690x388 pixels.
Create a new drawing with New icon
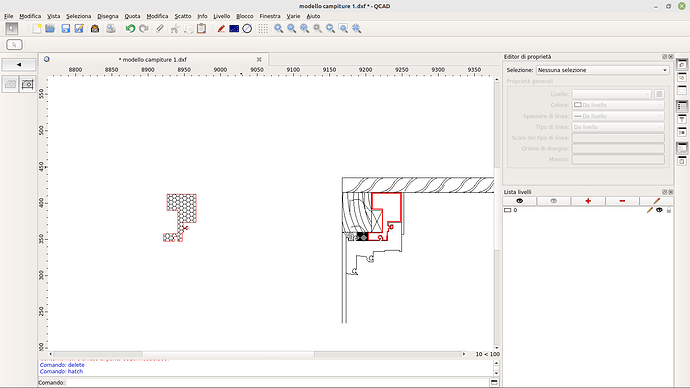click(37, 29)
